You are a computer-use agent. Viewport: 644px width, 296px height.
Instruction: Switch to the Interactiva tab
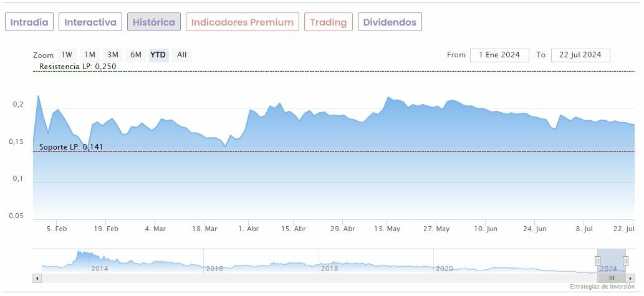point(90,22)
